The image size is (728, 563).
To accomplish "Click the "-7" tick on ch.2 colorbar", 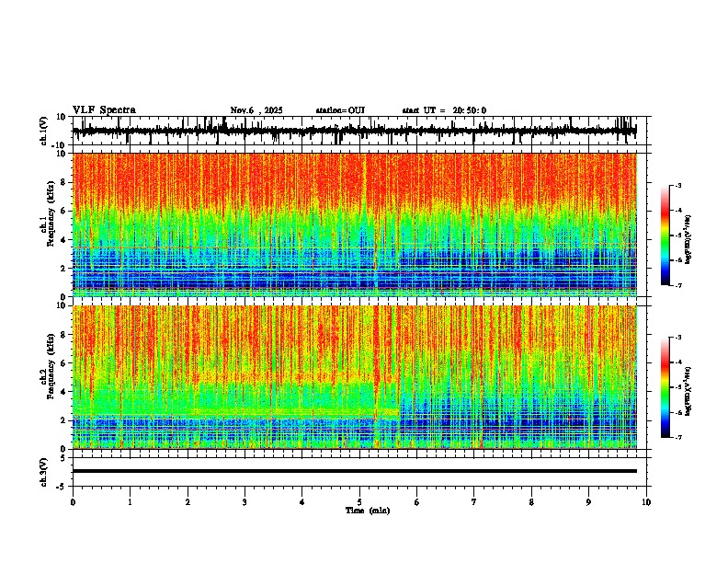I will [x=677, y=437].
